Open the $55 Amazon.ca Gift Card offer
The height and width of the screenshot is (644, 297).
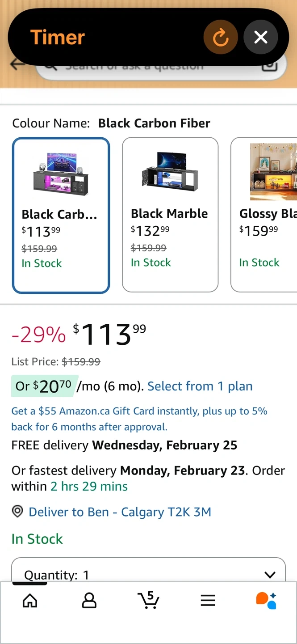coord(139,419)
